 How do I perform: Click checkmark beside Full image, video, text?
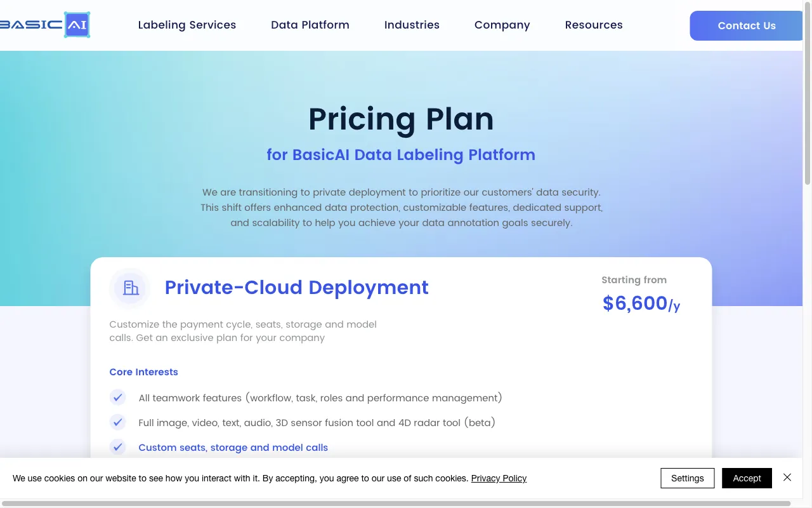[x=117, y=422]
